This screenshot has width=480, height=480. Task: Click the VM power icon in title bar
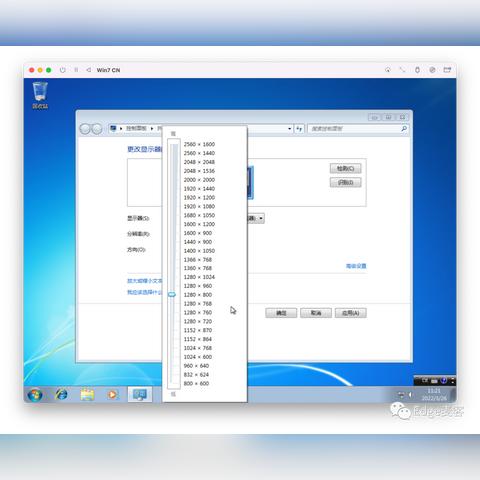coord(63,70)
